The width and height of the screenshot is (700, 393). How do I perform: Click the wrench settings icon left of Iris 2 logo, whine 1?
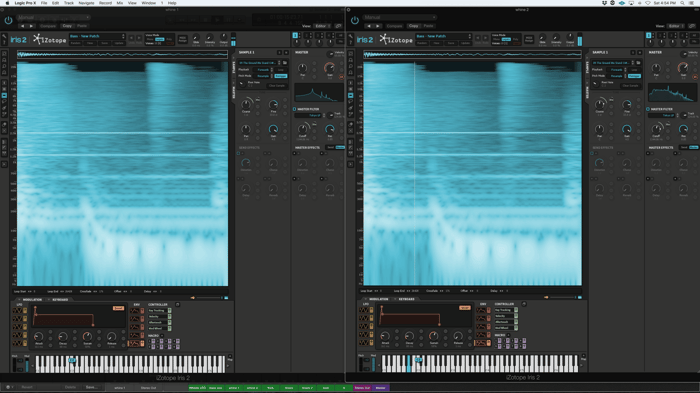[x=4, y=37]
